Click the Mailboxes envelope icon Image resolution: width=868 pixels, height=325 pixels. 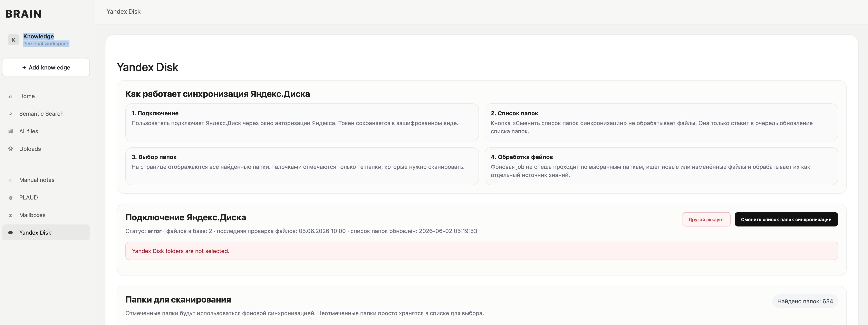[10, 215]
